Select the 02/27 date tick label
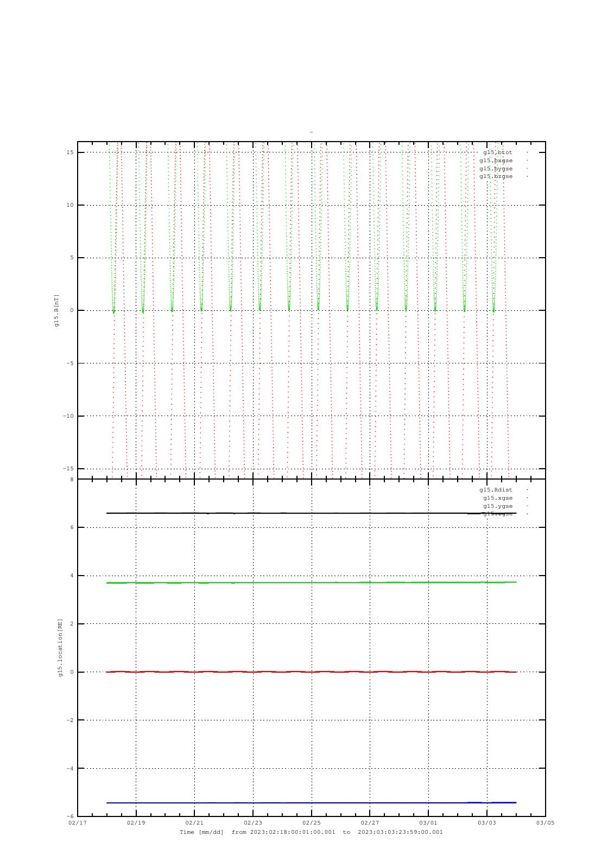 point(370,823)
